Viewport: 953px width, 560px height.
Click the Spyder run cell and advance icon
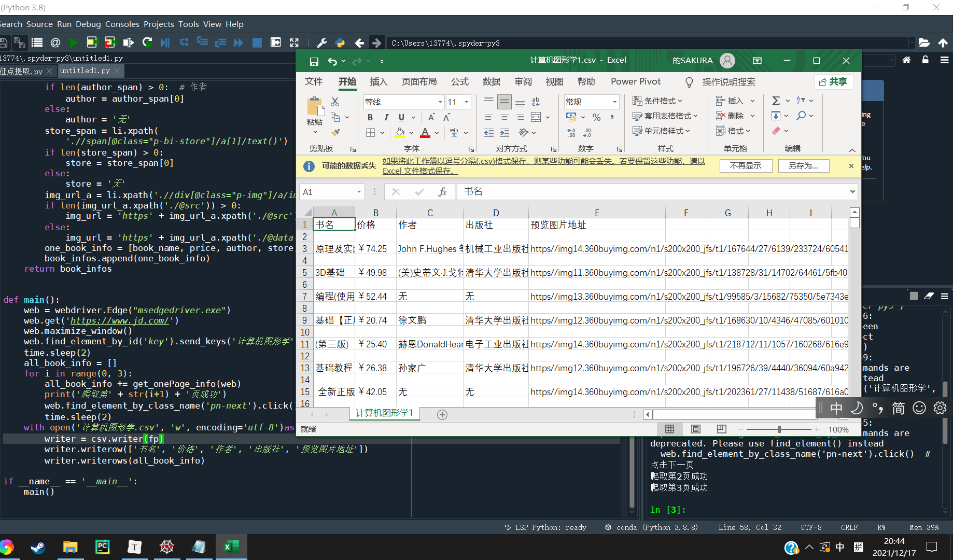click(110, 43)
